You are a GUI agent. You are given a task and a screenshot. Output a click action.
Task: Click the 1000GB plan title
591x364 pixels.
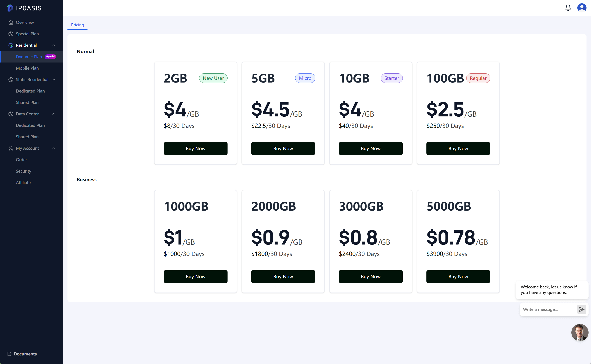tap(186, 207)
